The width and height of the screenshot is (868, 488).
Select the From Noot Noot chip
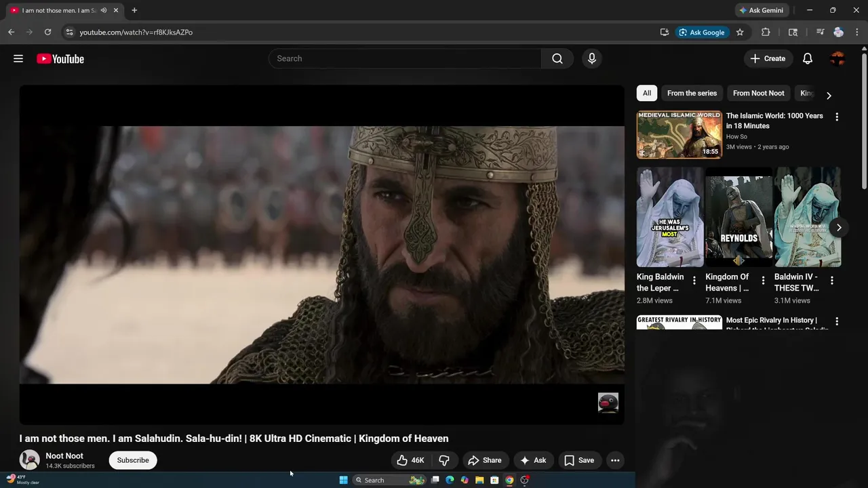pos(758,94)
